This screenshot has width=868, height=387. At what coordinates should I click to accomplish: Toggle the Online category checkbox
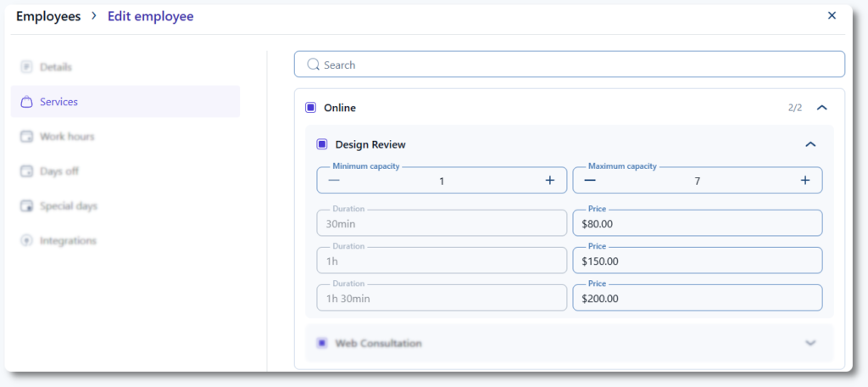(310, 108)
